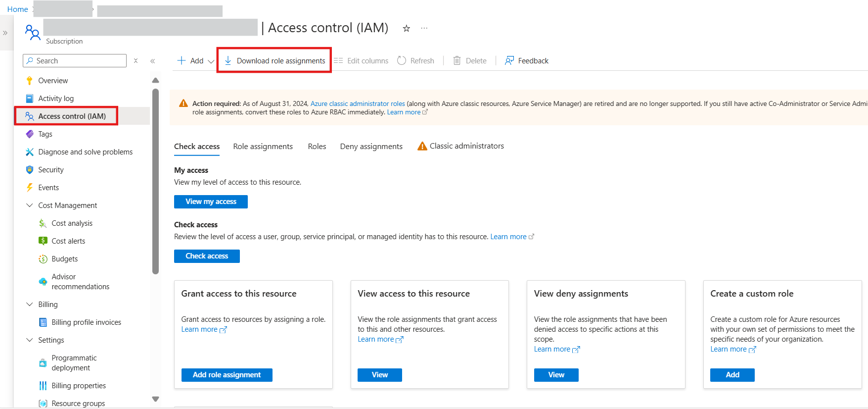Collapse the Cost Management section
Image resolution: width=868 pixels, height=409 pixels.
tap(30, 205)
